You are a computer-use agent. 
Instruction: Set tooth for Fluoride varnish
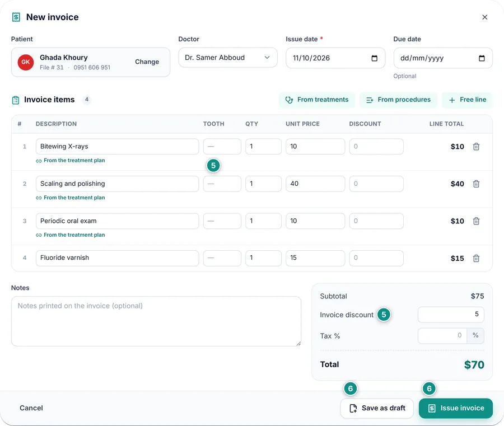(x=222, y=258)
